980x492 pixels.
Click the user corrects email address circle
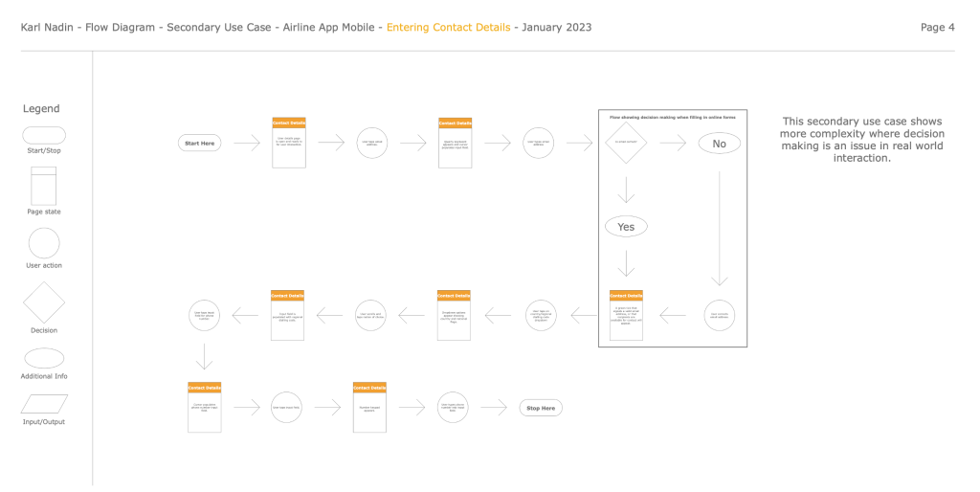[719, 315]
